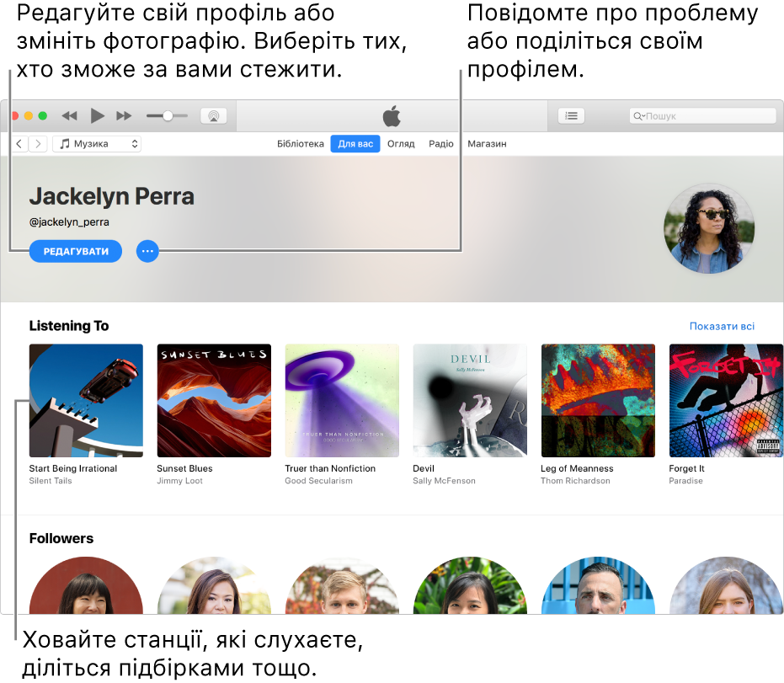Open Leg of Meanness album cover
This screenshot has height=683, width=784.
598,401
